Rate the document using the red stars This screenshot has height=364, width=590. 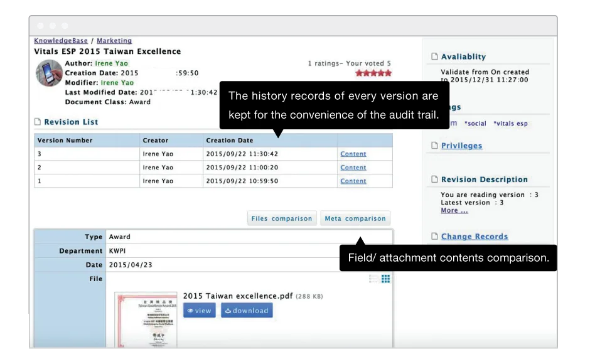pos(373,73)
